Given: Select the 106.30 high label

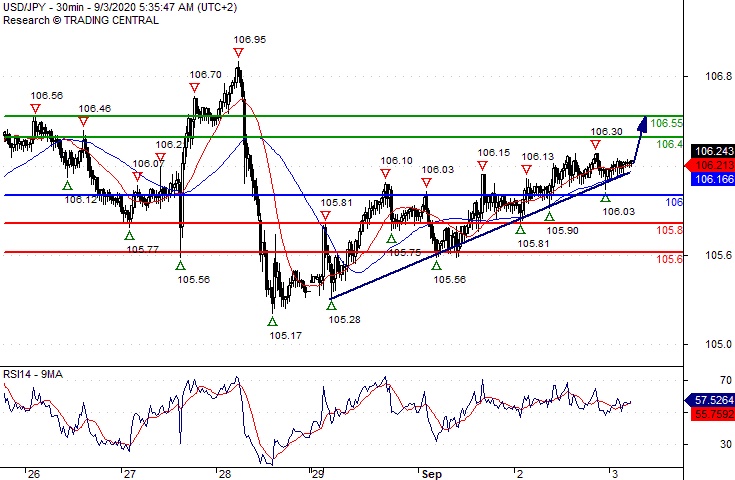Looking at the screenshot, I should pos(607,132).
